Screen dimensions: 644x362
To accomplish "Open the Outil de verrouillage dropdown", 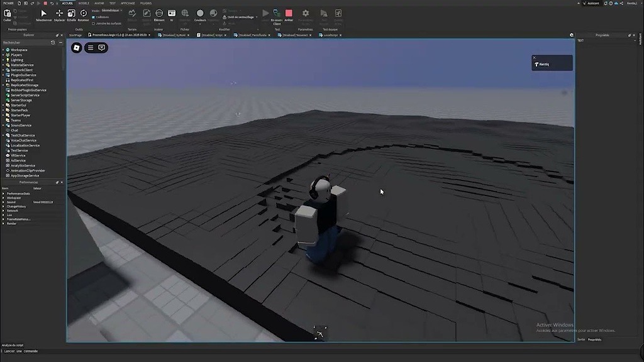I will pyautogui.click(x=241, y=17).
